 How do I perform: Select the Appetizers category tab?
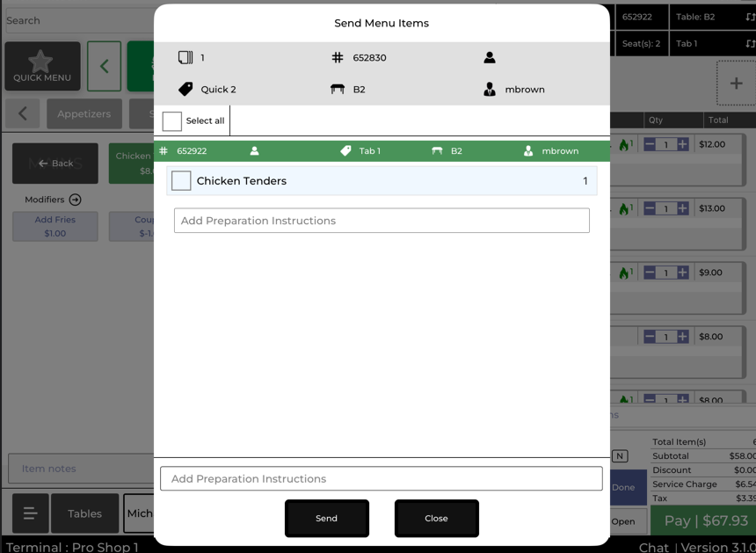pyautogui.click(x=84, y=113)
